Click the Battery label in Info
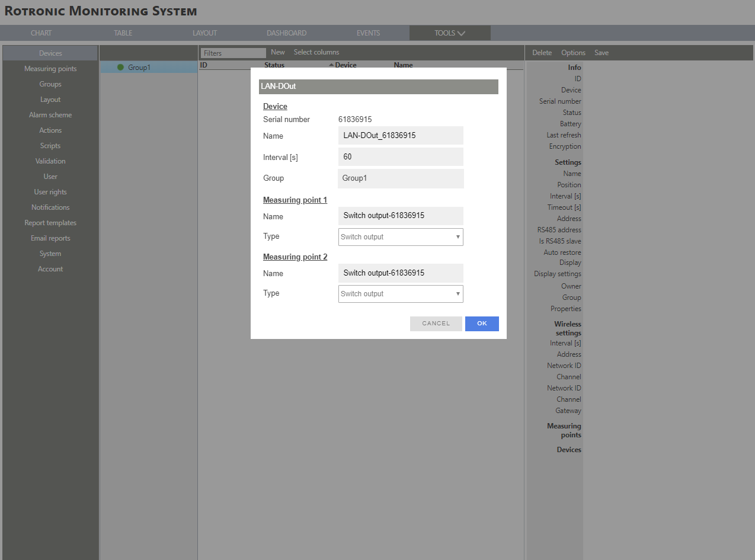Viewport: 755px width, 560px height. coord(571,124)
